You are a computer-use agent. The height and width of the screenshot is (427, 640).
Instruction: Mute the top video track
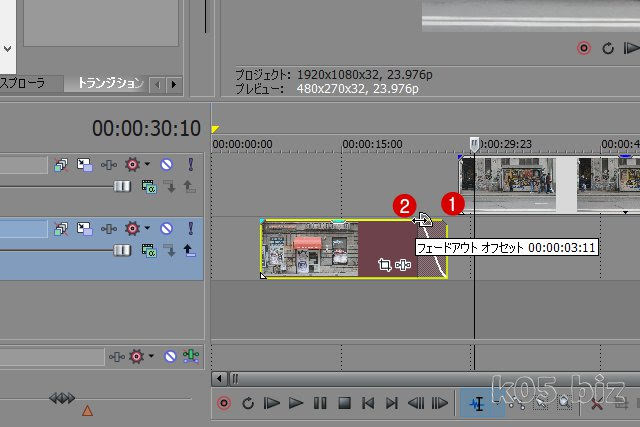166,165
